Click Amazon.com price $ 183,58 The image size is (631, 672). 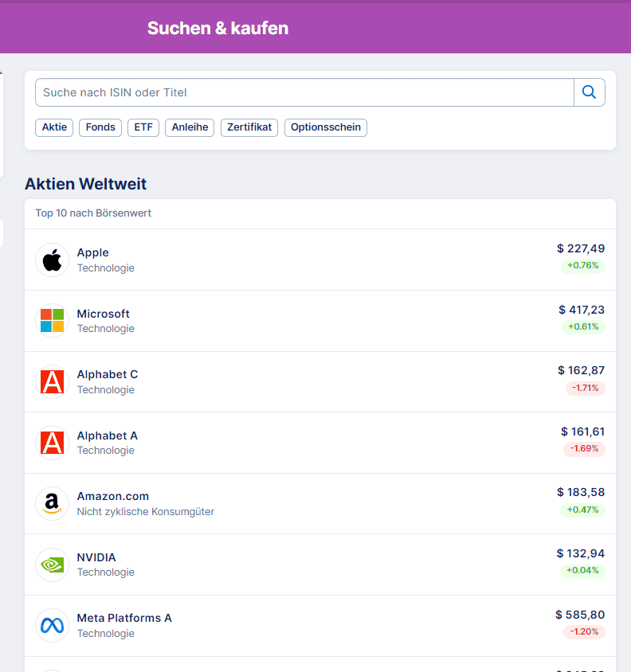click(581, 492)
